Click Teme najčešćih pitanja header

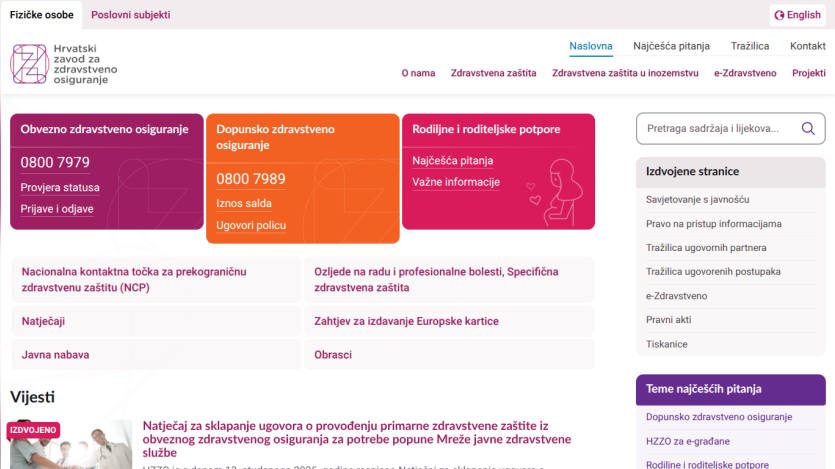coord(731,389)
